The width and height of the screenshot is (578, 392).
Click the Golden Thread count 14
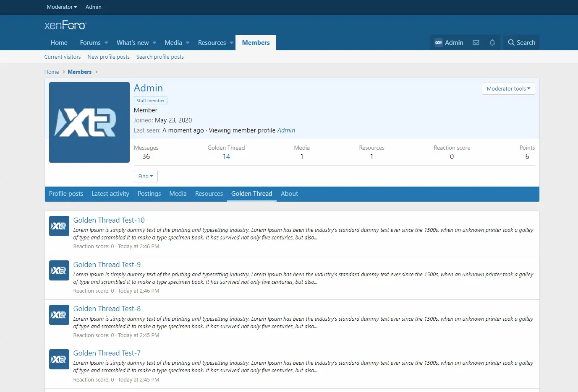[x=226, y=157]
